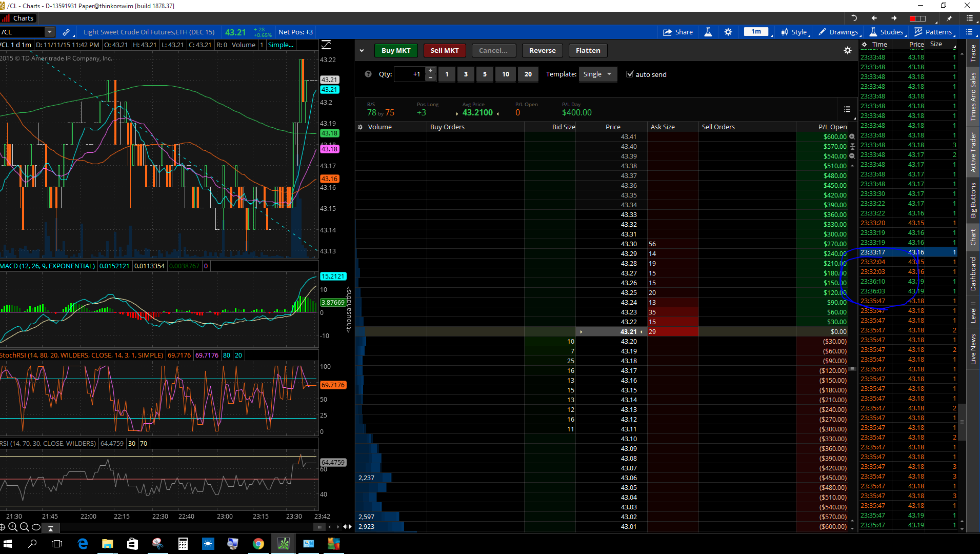Click position summary list menu icon
This screenshot has height=554, width=980.
[847, 109]
